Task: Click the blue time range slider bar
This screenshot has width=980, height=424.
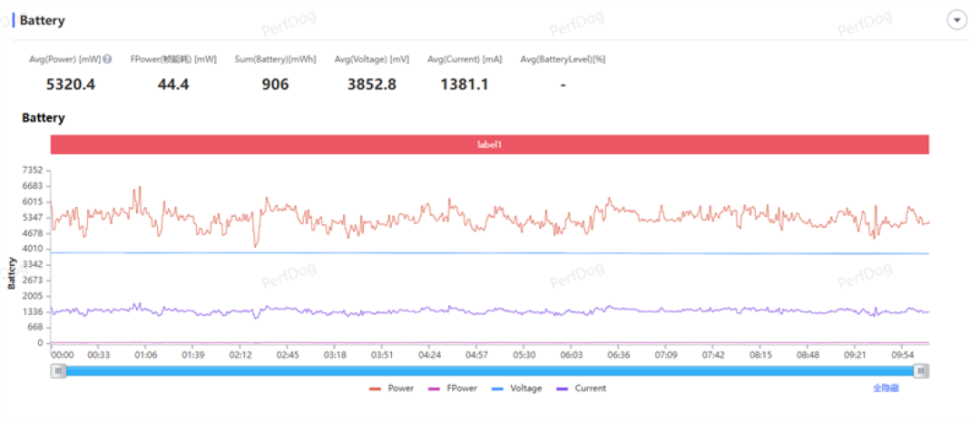Action: 489,371
